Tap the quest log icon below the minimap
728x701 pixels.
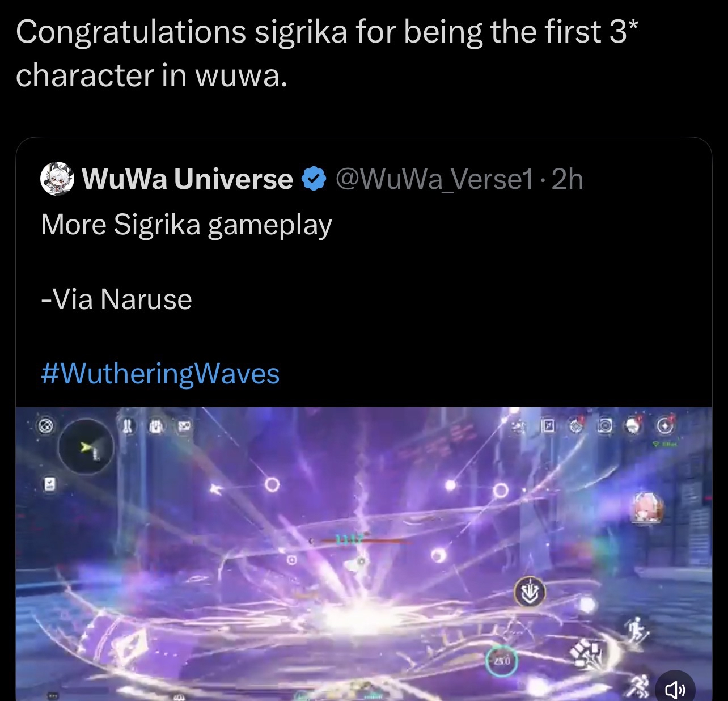tap(49, 484)
